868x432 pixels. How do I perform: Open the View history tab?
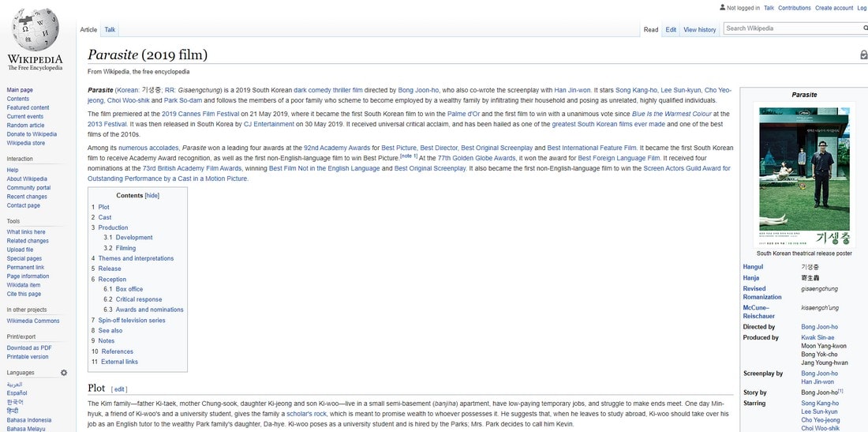point(700,30)
